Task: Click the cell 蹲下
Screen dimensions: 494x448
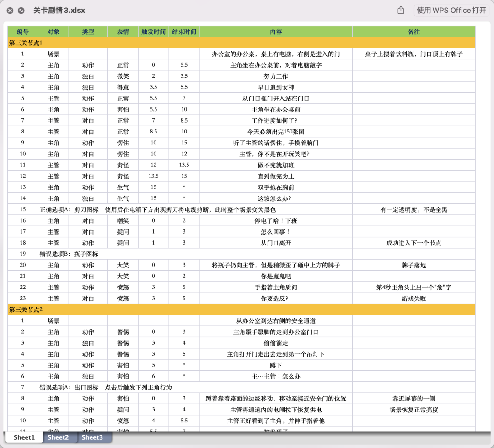Action: [x=276, y=365]
